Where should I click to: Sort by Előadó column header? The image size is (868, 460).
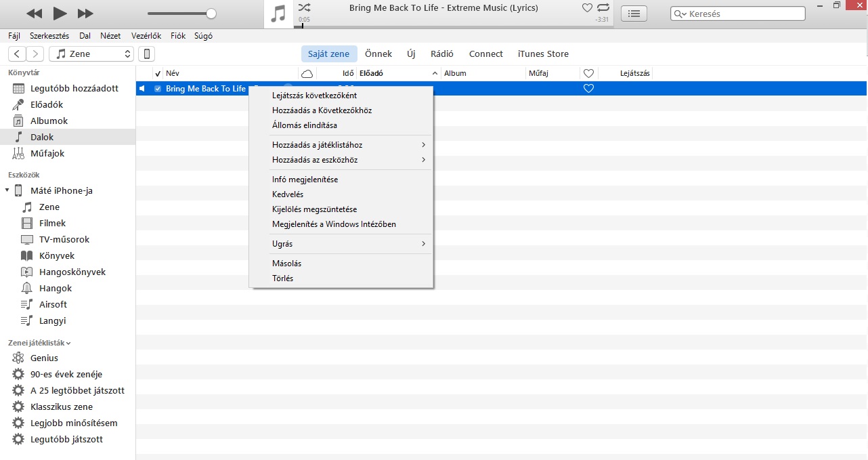(399, 73)
